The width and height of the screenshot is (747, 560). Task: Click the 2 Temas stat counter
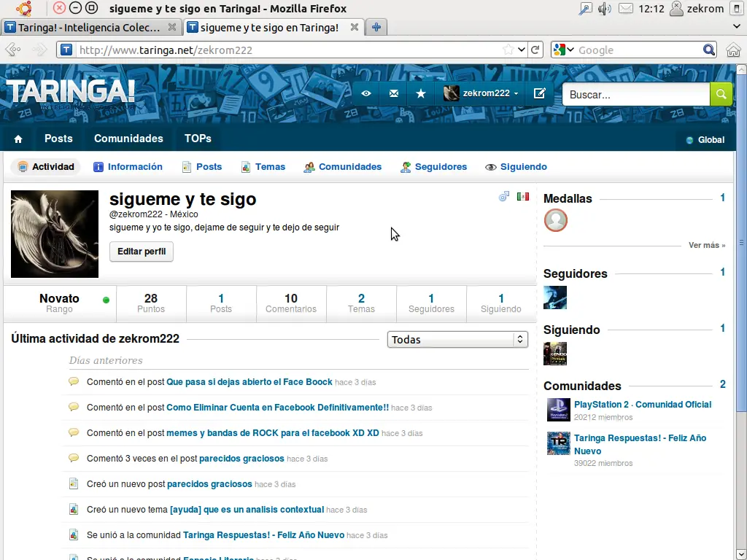[x=361, y=303]
